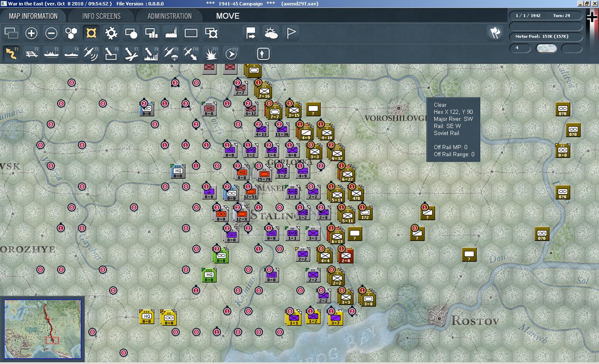Click the Rail: SE W tooltip line
Image resolution: width=599 pixels, height=364 pixels.
447,126
